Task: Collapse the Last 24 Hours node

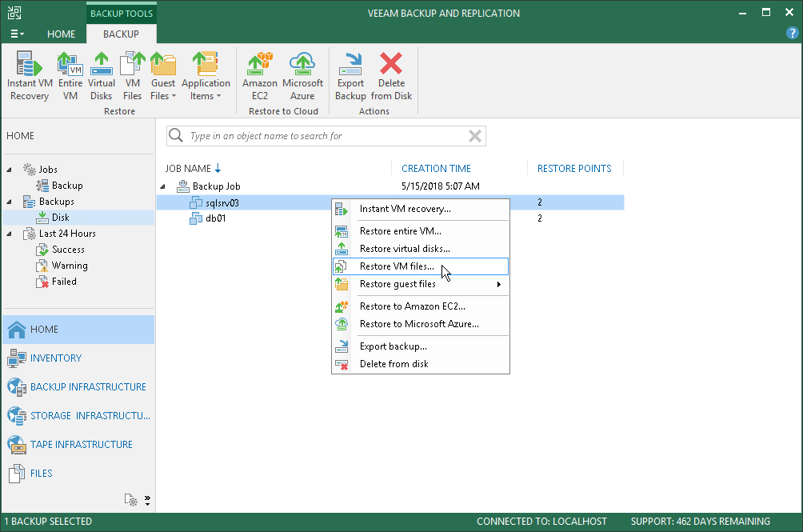Action: [x=10, y=234]
